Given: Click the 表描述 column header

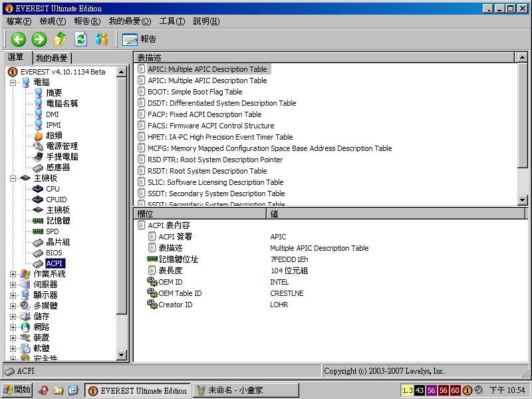Looking at the screenshot, I should click(x=324, y=58).
